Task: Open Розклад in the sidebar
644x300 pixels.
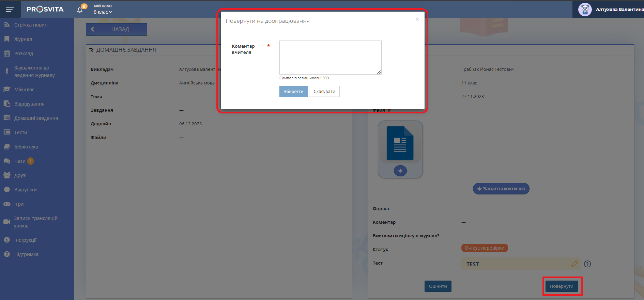Action: 24,53
